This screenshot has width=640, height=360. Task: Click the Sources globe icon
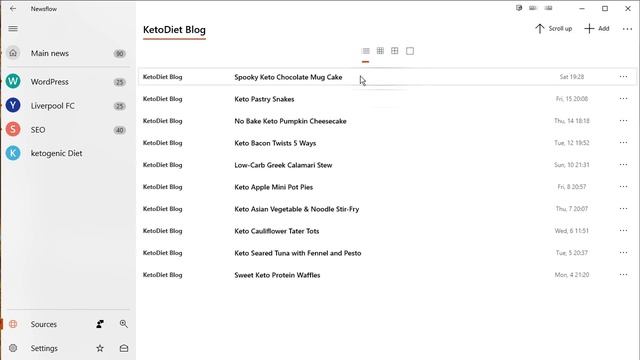pyautogui.click(x=13, y=324)
